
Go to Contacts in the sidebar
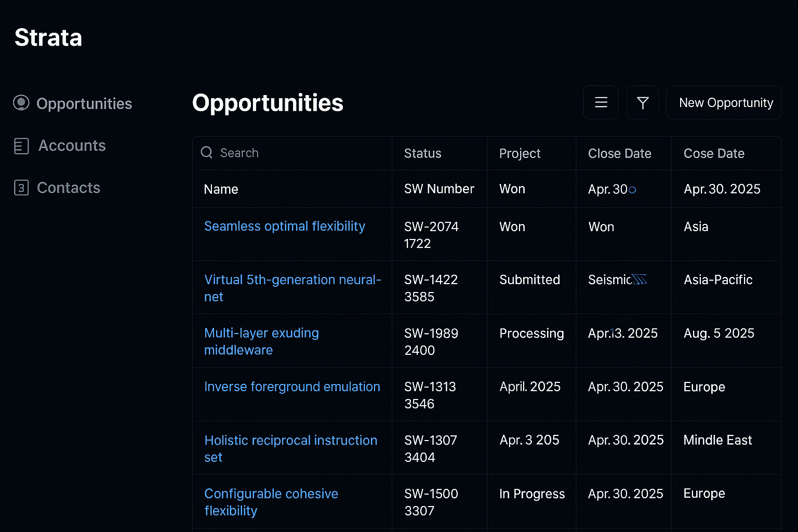click(69, 188)
